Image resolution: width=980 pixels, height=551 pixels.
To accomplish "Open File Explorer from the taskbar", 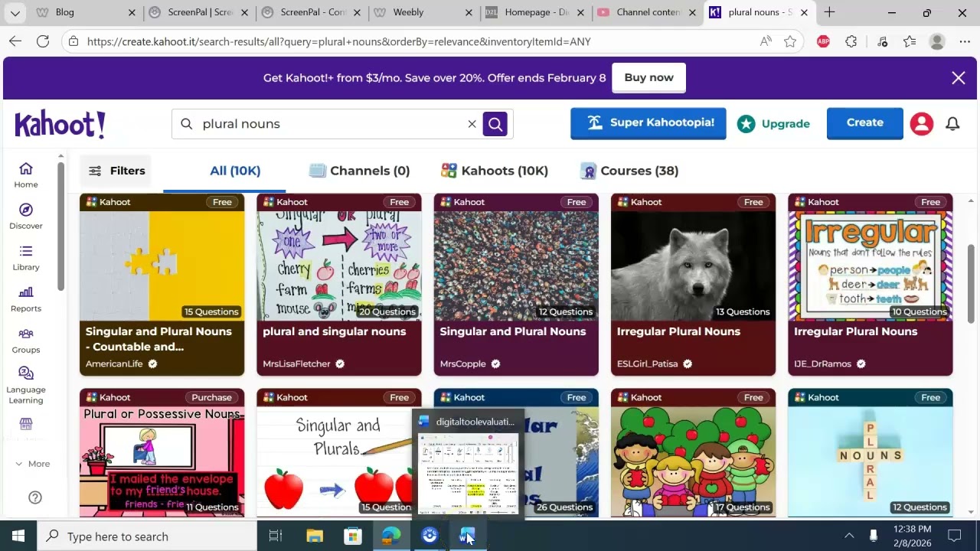I will pyautogui.click(x=315, y=536).
